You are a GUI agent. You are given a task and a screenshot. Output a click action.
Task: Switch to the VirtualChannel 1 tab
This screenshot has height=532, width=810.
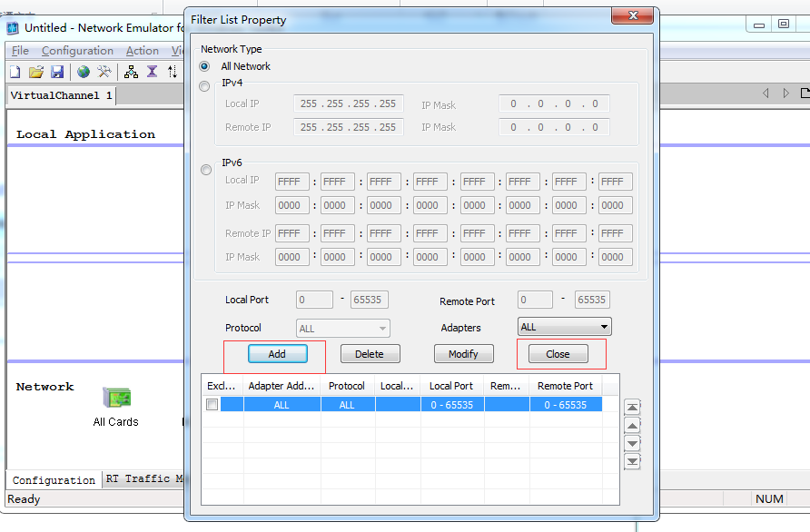[x=61, y=95]
